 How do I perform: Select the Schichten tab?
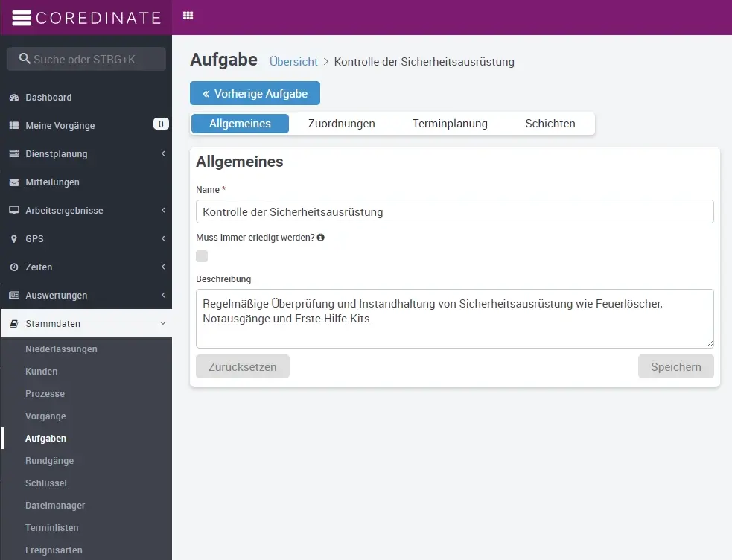click(550, 124)
